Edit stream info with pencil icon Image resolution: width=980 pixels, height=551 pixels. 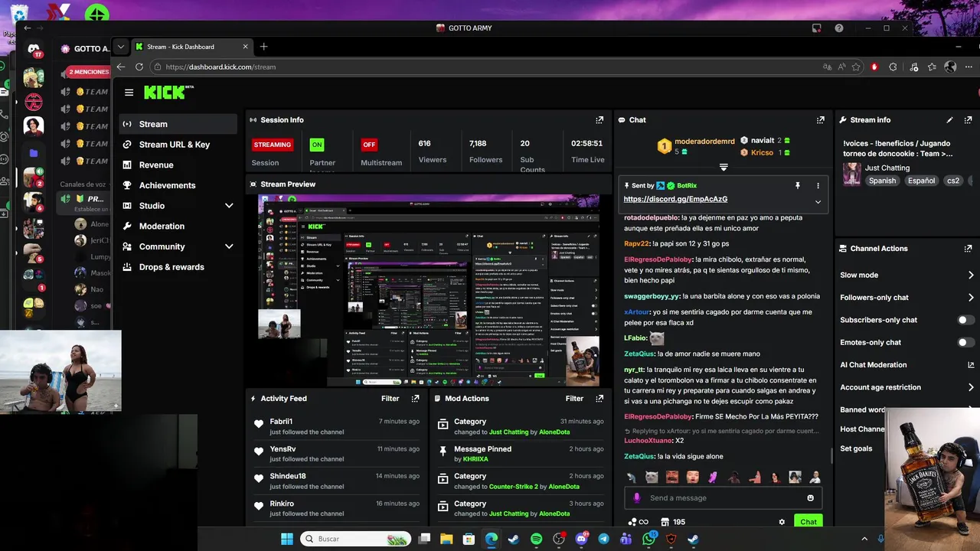coord(950,120)
